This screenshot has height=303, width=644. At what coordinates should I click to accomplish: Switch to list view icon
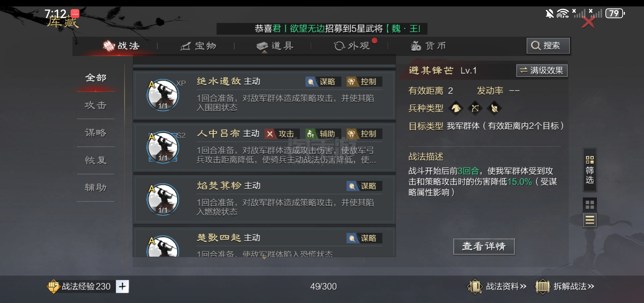(590, 220)
